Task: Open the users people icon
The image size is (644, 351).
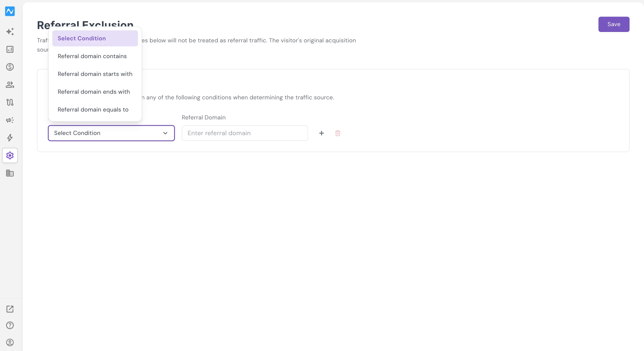Action: (10, 85)
